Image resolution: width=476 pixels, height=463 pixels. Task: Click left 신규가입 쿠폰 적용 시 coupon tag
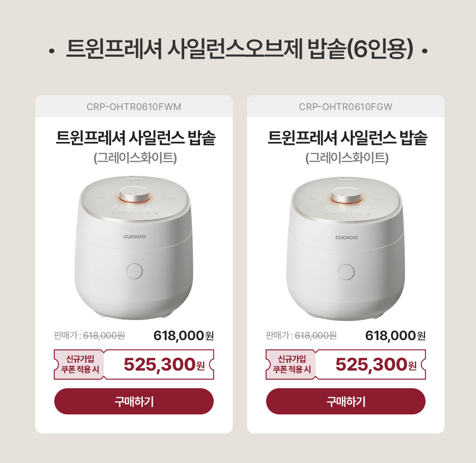point(79,364)
